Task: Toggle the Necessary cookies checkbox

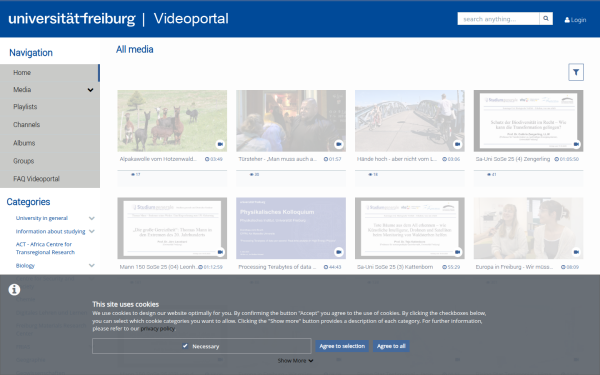Action: [185, 346]
